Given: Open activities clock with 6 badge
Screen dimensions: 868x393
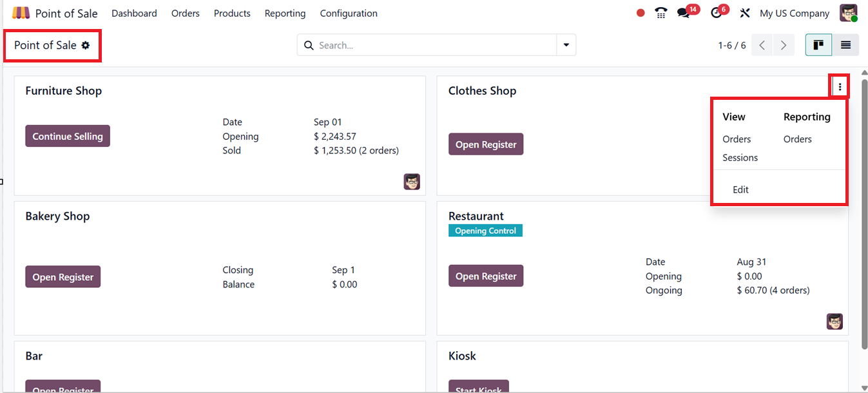Looking at the screenshot, I should point(717,13).
